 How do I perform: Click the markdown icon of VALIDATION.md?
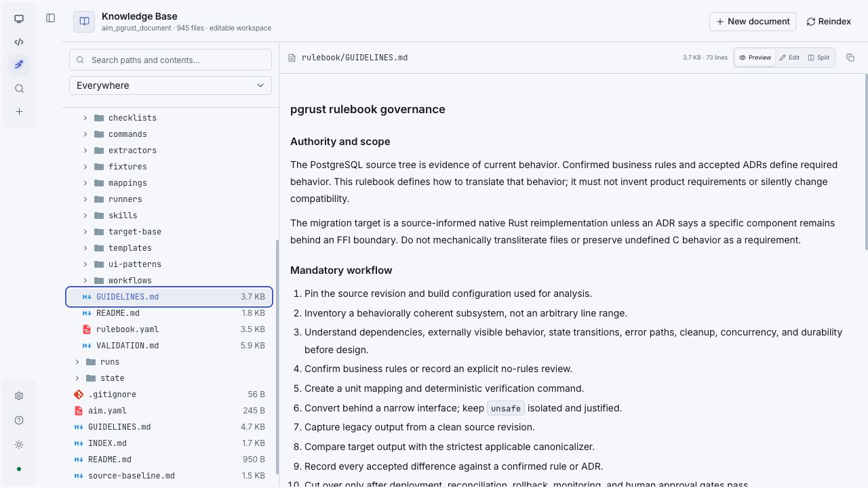pyautogui.click(x=87, y=346)
